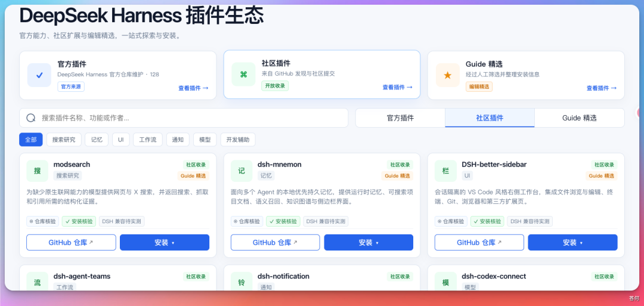This screenshot has height=306, width=644.
Task: Click the dsh-mnemon 记 plugin icon
Action: point(241,171)
